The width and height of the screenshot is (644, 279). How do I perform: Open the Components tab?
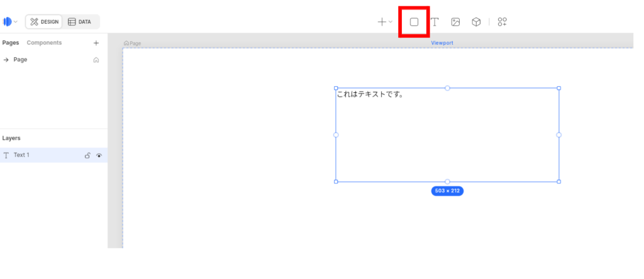44,43
